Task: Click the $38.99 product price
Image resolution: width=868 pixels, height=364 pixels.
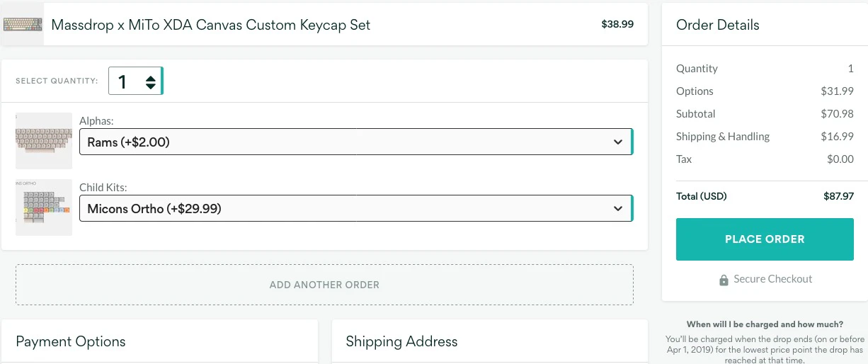Action: tap(617, 24)
